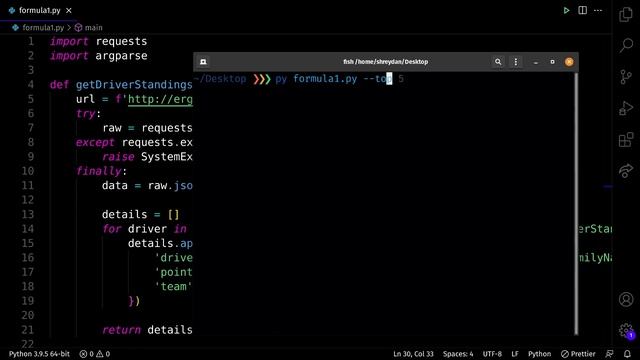Click the main symbol in the breadcrumb
The height and width of the screenshot is (360, 640).
(x=93, y=27)
